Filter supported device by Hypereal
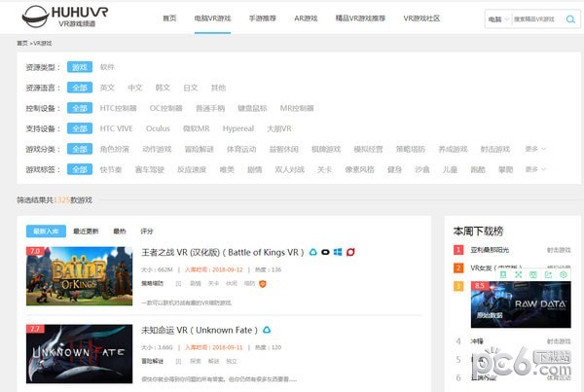Screen dimensions: 584x392 pyautogui.click(x=238, y=128)
